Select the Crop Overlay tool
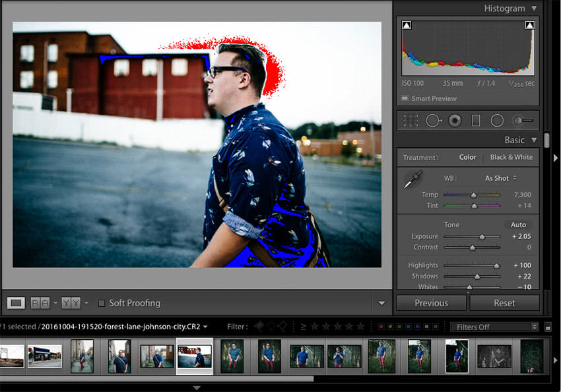The height and width of the screenshot is (392, 561). (x=411, y=121)
